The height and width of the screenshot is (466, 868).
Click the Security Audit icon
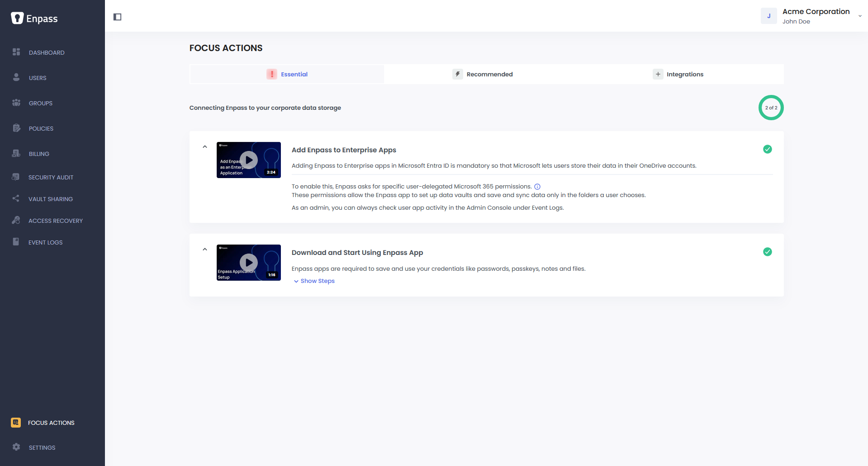[16, 177]
